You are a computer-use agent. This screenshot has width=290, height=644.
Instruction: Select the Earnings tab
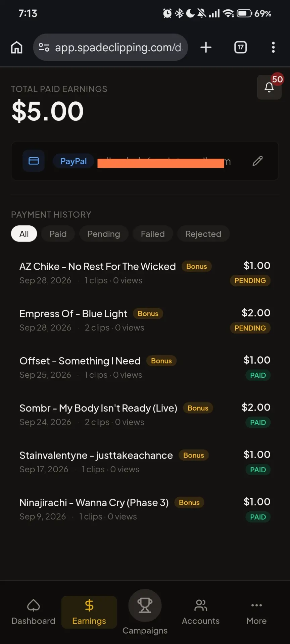89,612
